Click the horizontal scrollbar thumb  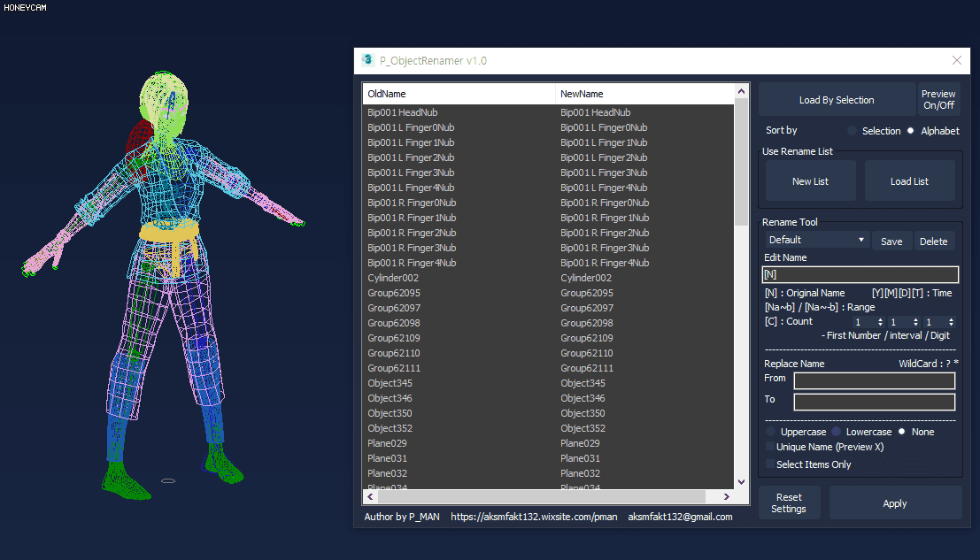[541, 496]
